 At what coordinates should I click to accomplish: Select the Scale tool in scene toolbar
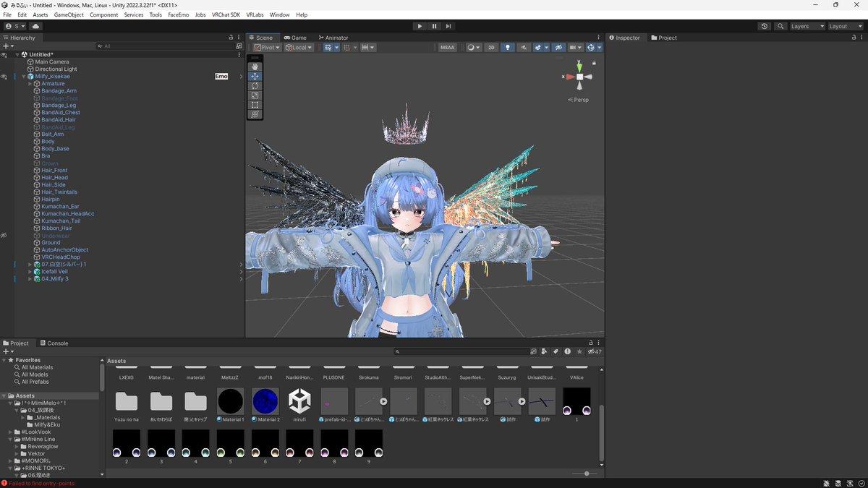click(255, 95)
